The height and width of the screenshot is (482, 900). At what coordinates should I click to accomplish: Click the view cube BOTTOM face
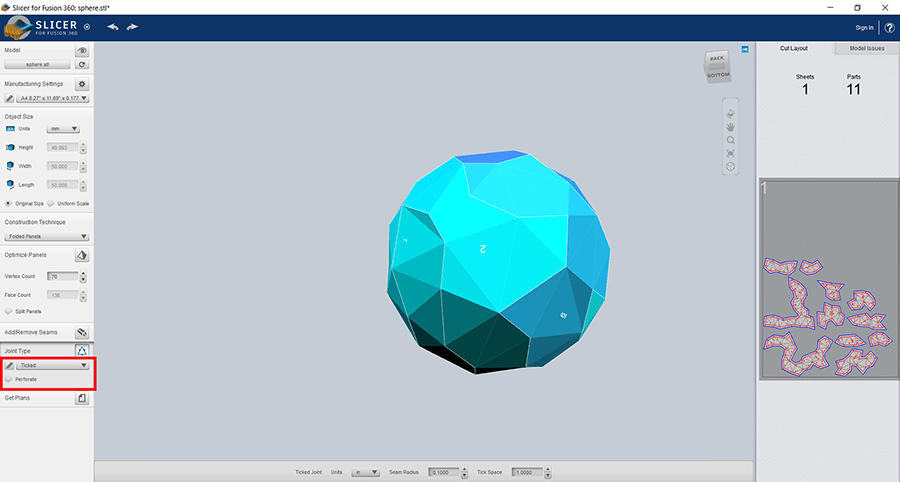tap(718, 76)
